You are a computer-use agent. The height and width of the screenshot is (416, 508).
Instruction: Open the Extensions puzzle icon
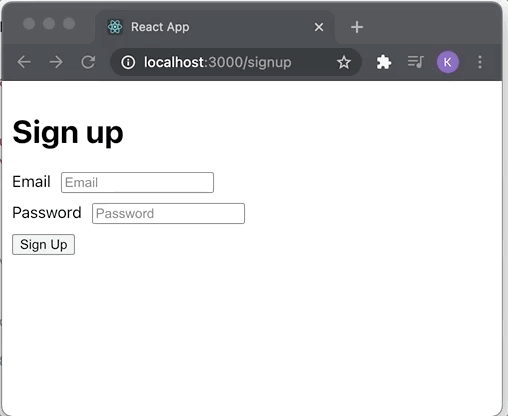pyautogui.click(x=384, y=62)
